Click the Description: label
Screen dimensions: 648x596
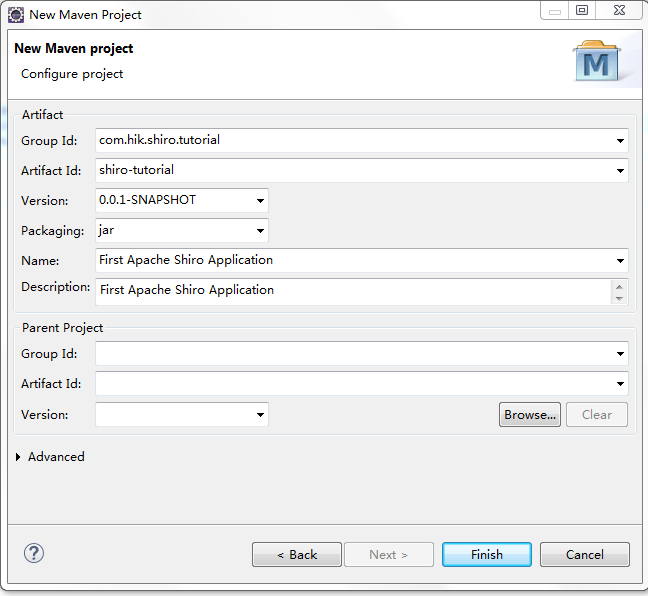[x=55, y=287]
